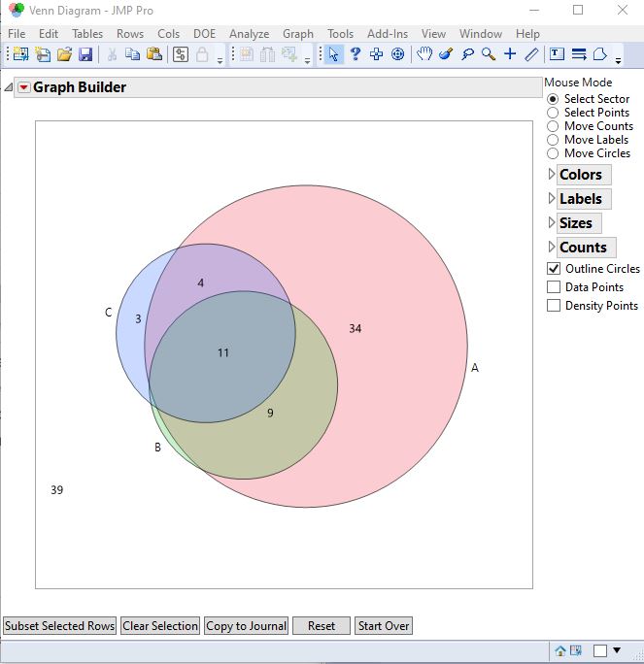Click sector labeled 34 in circle A

tap(356, 329)
